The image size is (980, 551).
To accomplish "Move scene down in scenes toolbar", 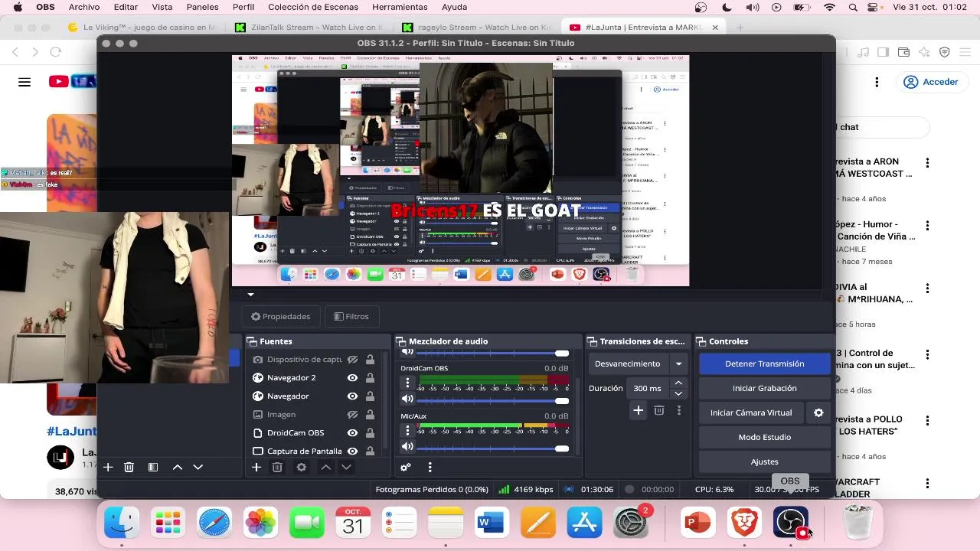I will coord(198,467).
